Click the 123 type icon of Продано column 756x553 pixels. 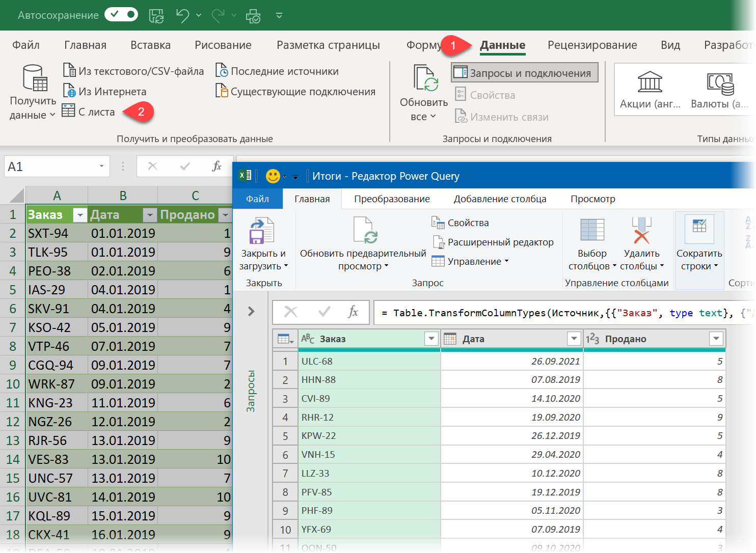click(592, 339)
